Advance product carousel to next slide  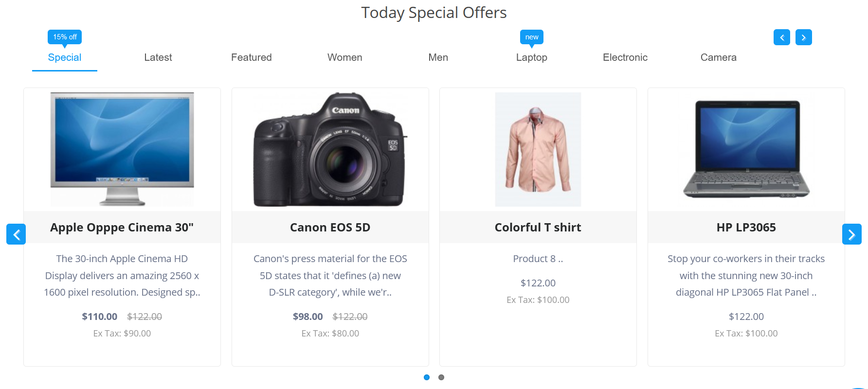tap(851, 234)
